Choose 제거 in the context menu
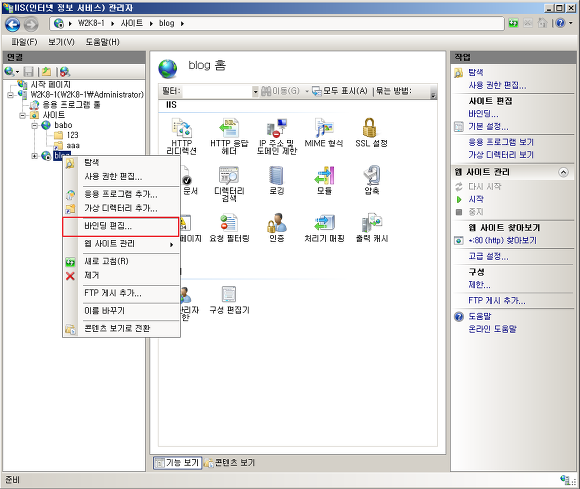Viewport: 580px width, 489px height. click(x=121, y=276)
